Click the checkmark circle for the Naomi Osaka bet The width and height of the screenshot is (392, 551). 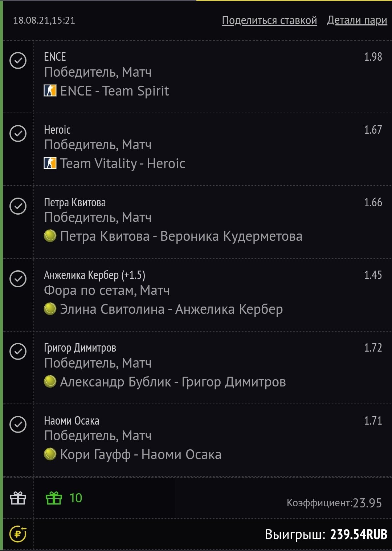click(18, 424)
